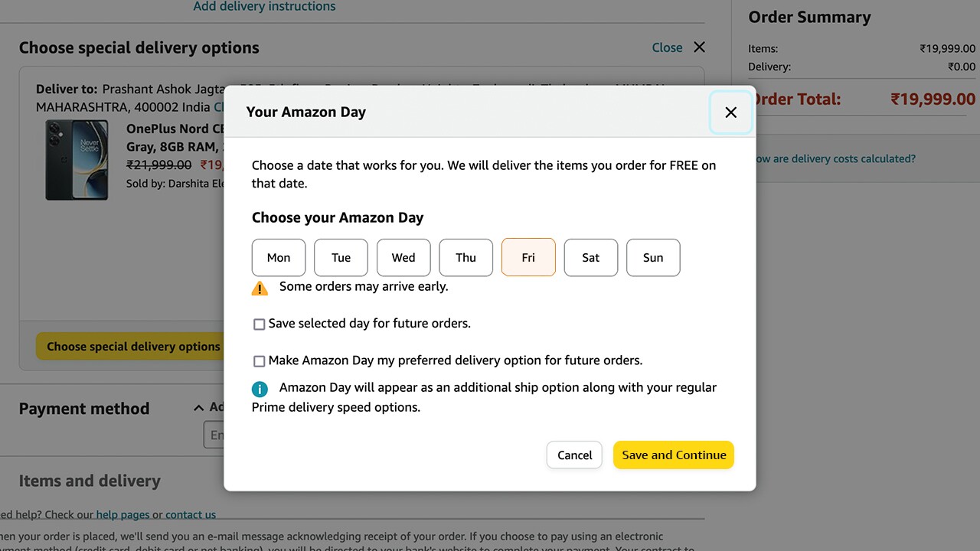The width and height of the screenshot is (980, 551).
Task: Open the Add delivery instructions link
Action: [264, 7]
